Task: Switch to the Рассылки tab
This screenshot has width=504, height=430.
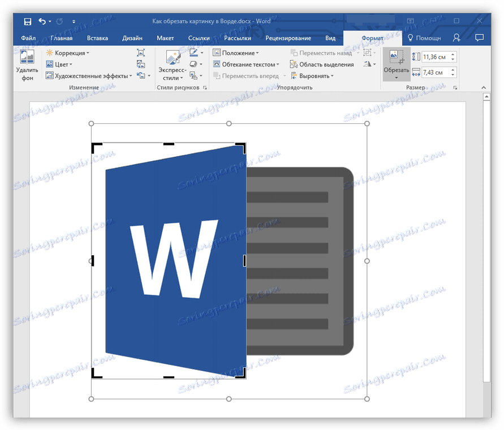Action: point(238,38)
